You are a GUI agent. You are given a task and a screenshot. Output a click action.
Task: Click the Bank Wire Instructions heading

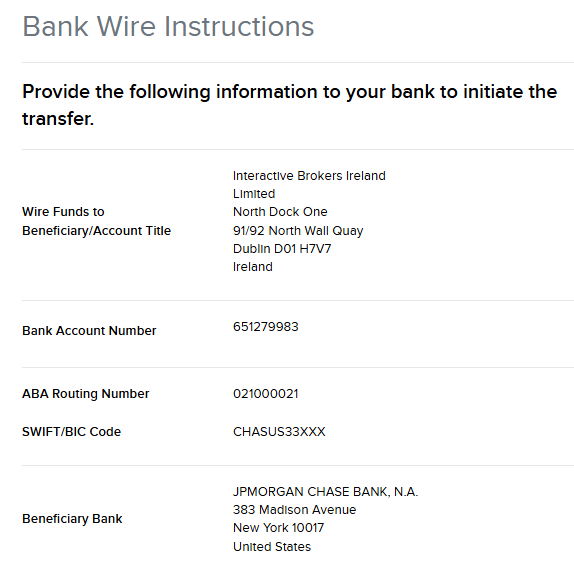[168, 26]
